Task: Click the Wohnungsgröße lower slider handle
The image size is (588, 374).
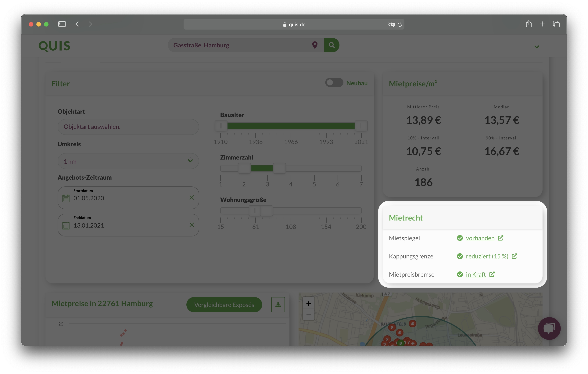Action: pyautogui.click(x=255, y=210)
